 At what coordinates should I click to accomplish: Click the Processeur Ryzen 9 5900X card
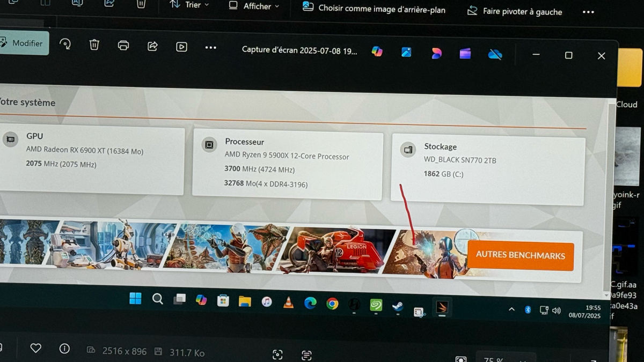click(287, 164)
